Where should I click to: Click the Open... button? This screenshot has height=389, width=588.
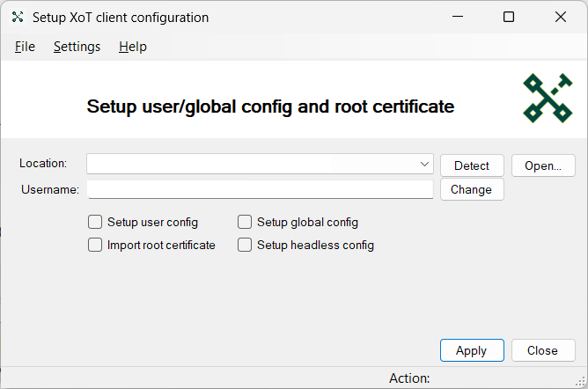pos(543,165)
